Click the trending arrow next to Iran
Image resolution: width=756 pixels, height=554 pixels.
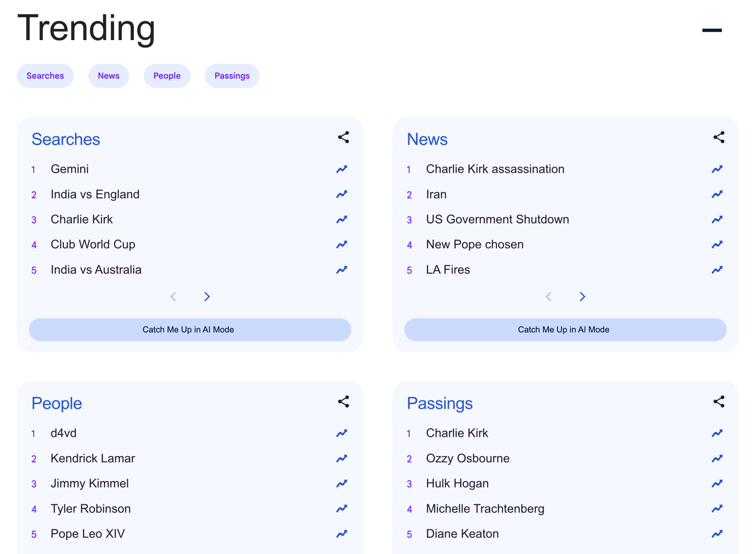717,194
